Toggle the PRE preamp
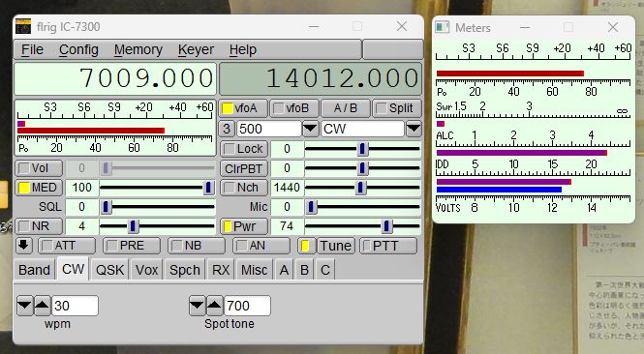 [x=132, y=246]
